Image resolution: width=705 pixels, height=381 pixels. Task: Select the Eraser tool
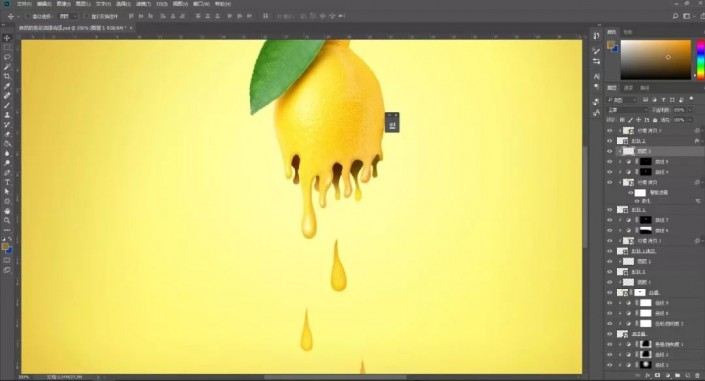(x=7, y=134)
